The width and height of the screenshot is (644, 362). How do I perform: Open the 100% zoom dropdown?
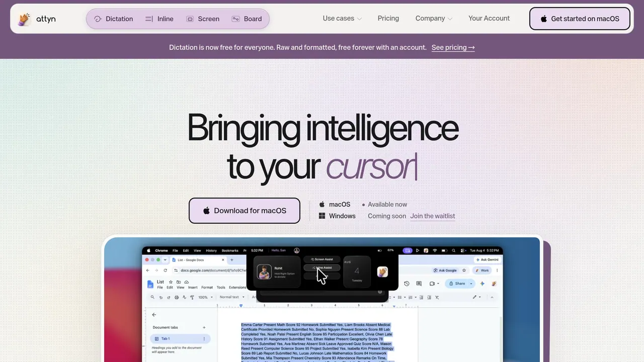click(205, 297)
